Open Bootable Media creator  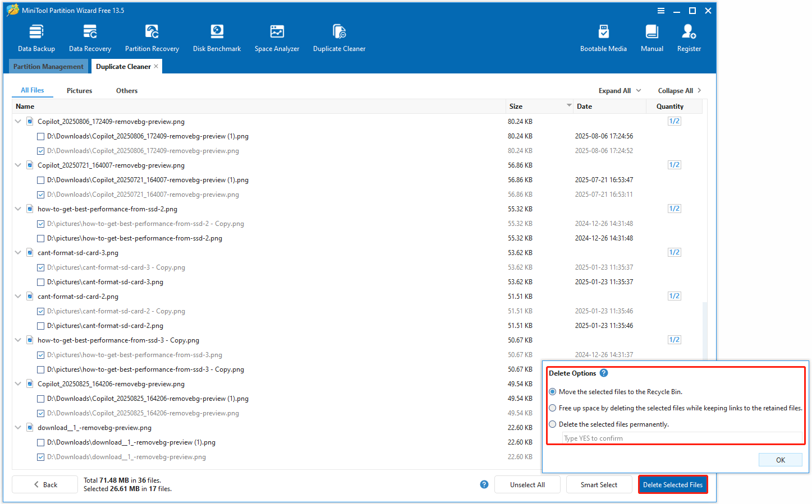click(604, 36)
